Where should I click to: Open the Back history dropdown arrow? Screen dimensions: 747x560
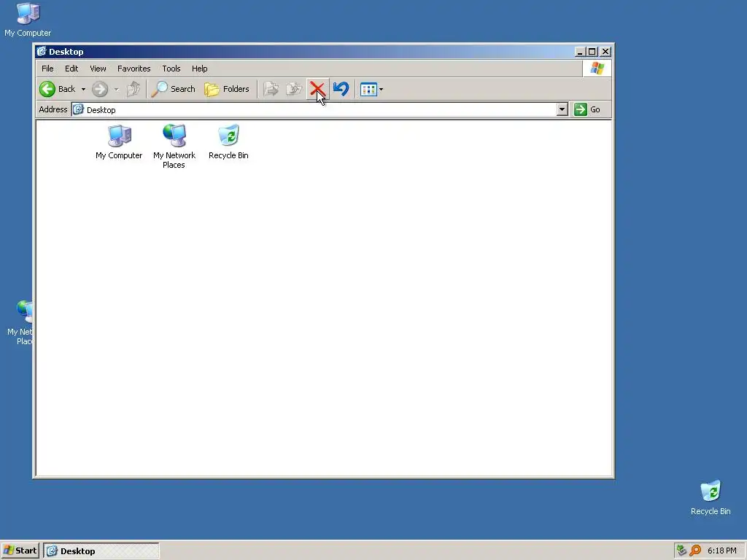click(83, 89)
